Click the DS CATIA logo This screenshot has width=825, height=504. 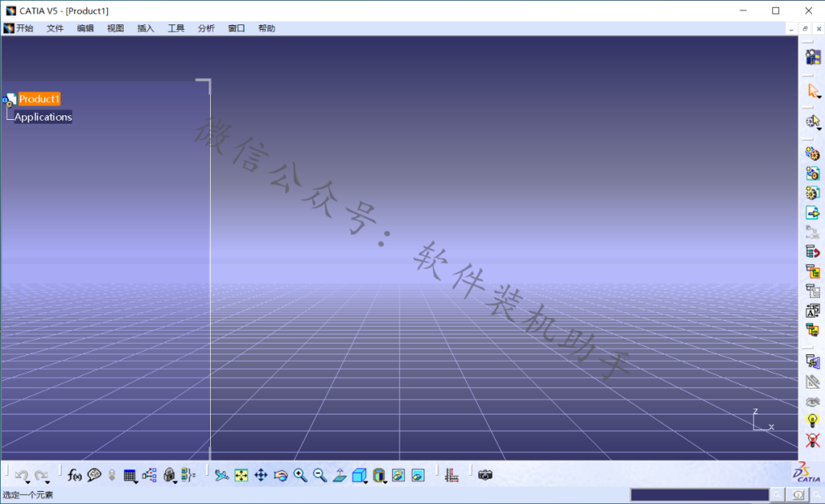point(807,473)
